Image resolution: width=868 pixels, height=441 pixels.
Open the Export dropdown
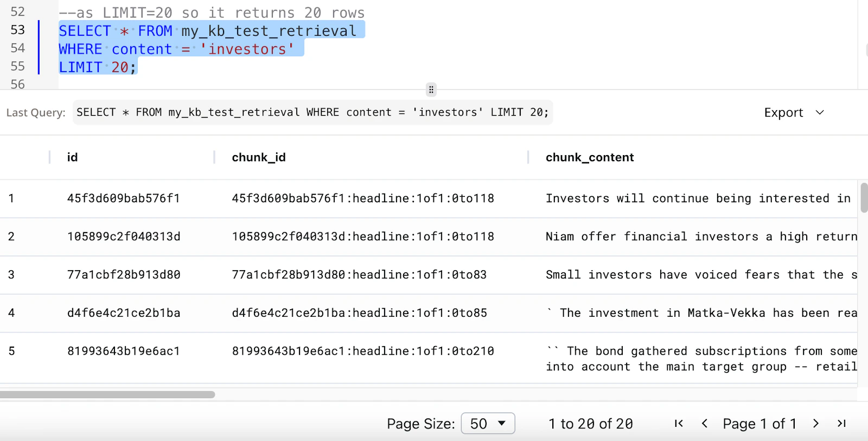point(794,112)
